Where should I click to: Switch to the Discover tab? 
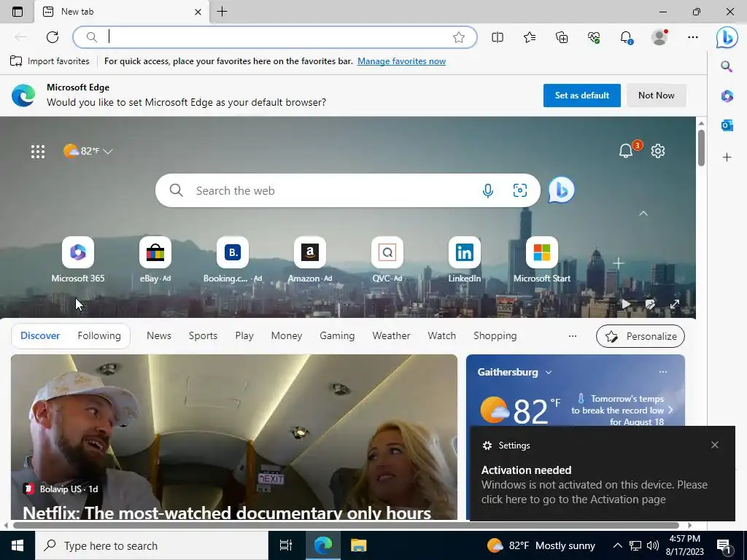[40, 335]
